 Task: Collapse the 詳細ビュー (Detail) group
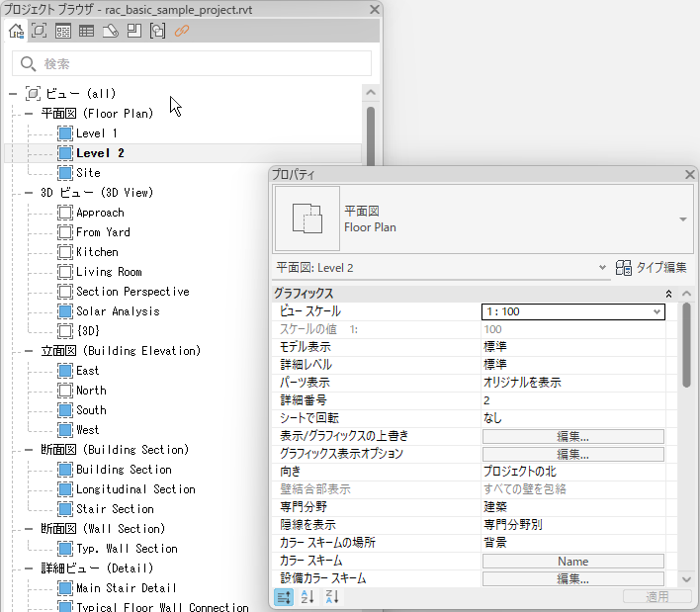coord(29,568)
